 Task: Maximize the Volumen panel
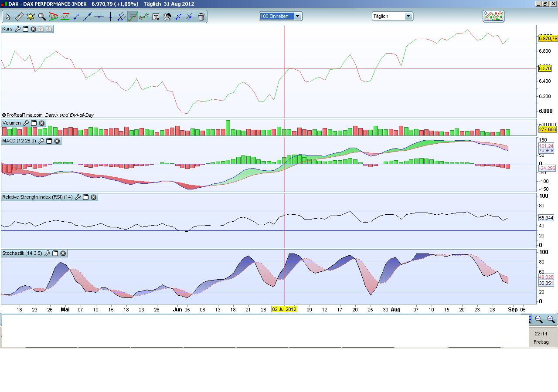pos(34,123)
